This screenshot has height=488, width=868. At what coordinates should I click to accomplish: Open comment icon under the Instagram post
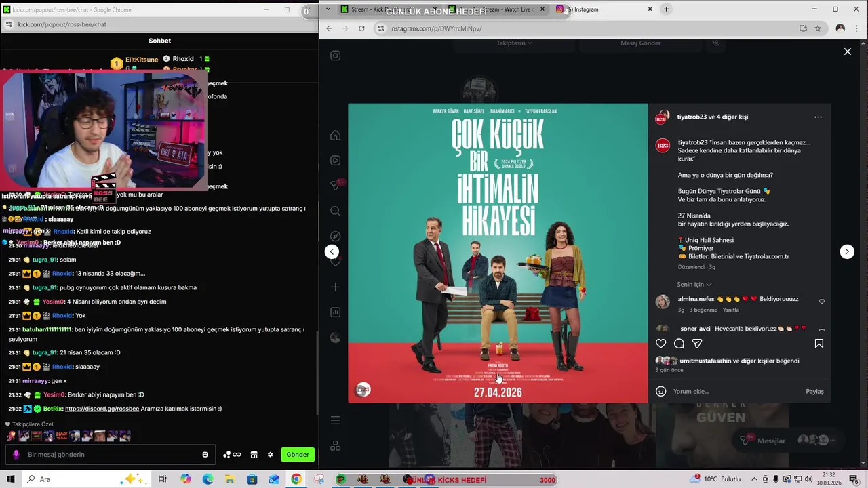[x=679, y=344]
